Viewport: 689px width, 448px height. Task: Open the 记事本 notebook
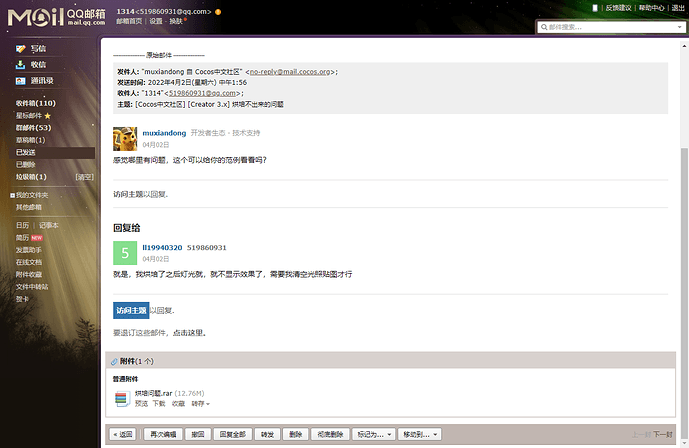(x=48, y=225)
